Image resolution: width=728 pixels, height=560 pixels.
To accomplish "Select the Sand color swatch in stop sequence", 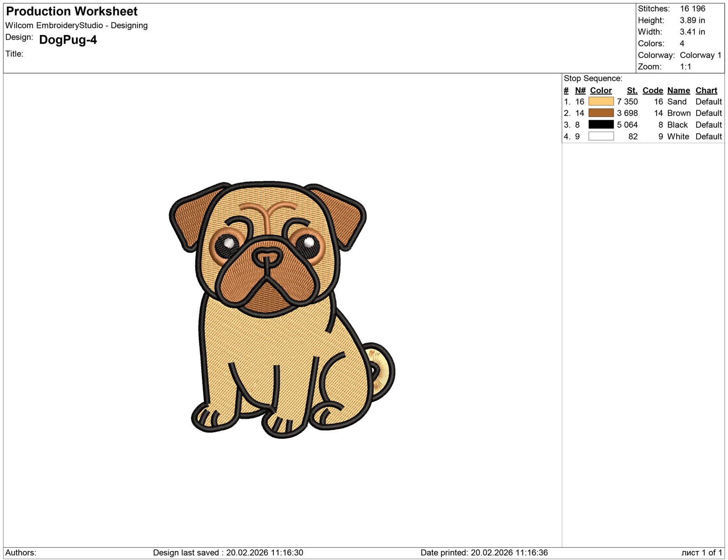I will tap(601, 101).
